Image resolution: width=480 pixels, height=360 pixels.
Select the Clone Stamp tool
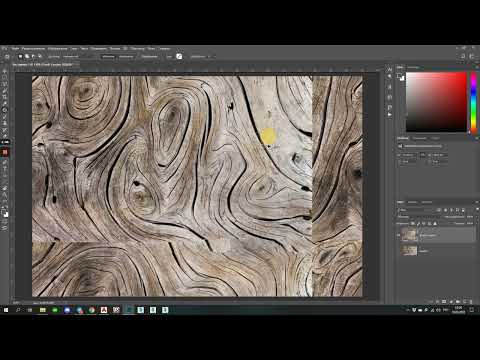(5, 123)
